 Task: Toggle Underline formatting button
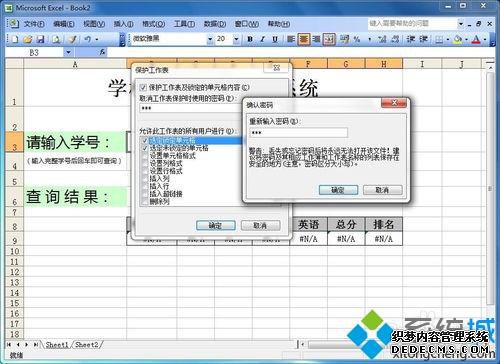point(275,39)
